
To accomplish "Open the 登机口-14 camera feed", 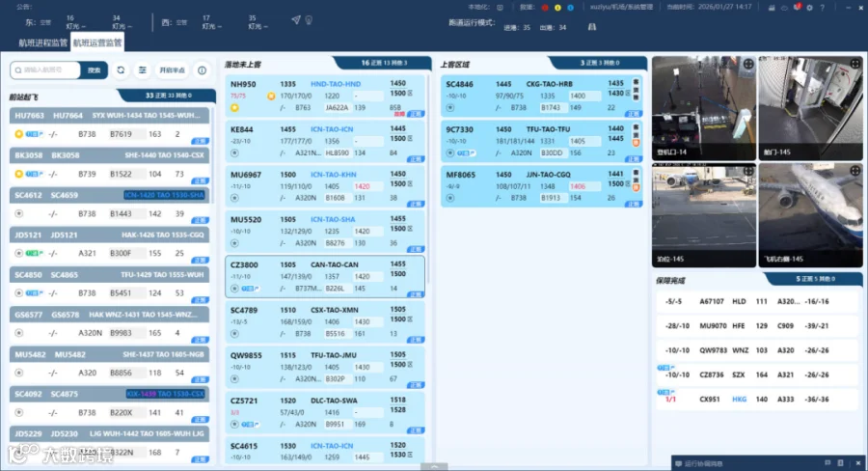I will tap(704, 108).
